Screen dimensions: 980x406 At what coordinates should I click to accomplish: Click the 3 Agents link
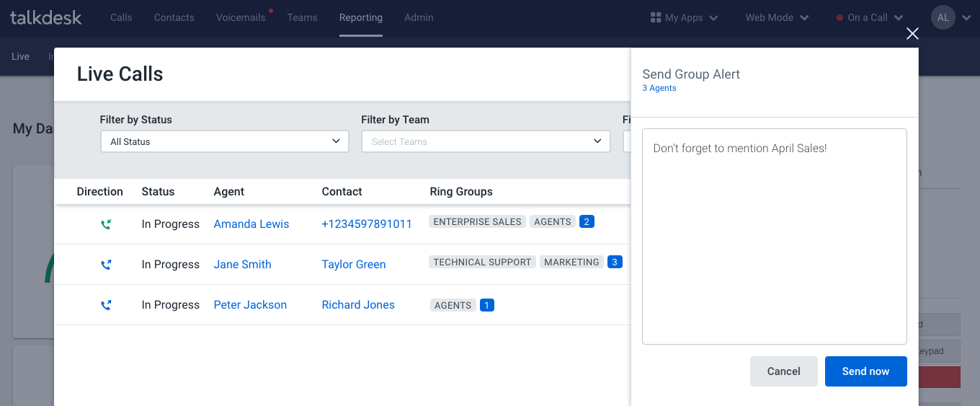click(x=659, y=88)
